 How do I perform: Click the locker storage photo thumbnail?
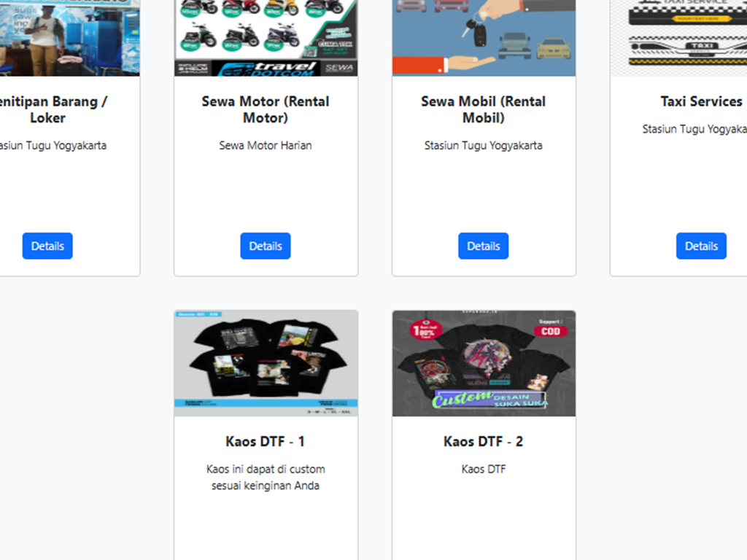coord(69,38)
